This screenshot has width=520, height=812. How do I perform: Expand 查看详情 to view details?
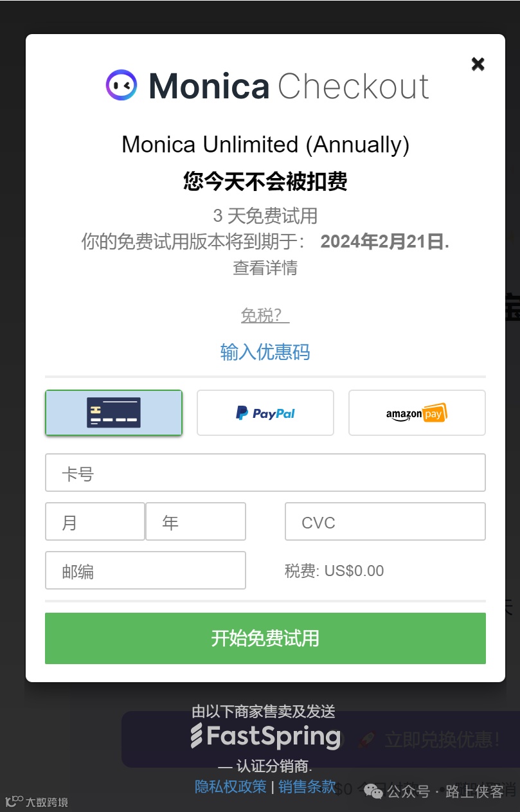click(265, 267)
